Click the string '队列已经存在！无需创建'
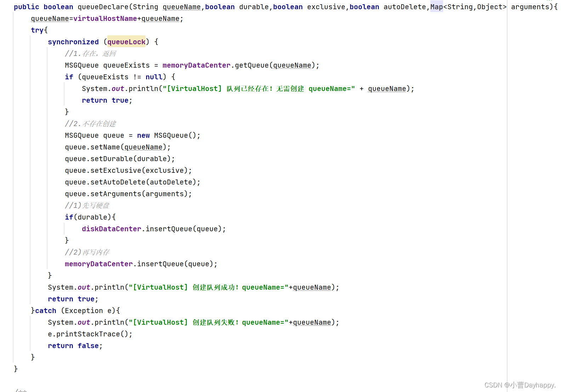Viewport: 561px width, 392px height. 265,89
